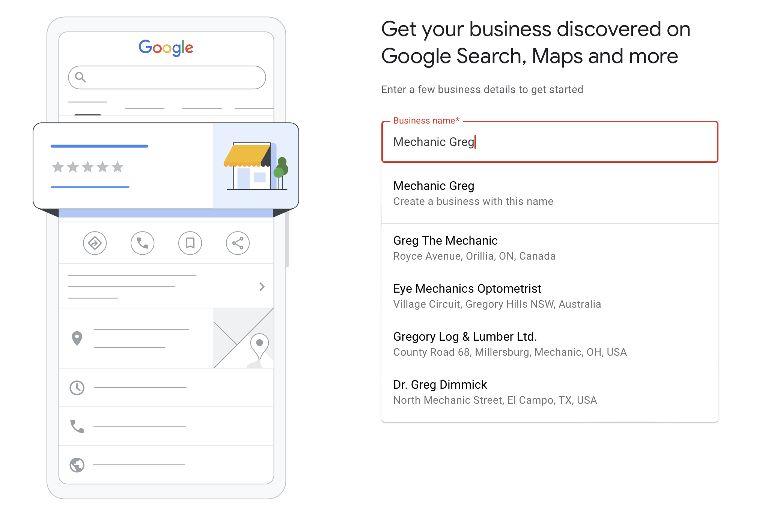The height and width of the screenshot is (532, 759).
Task: Click 'Enter a few business details' subtitle
Action: [482, 90]
